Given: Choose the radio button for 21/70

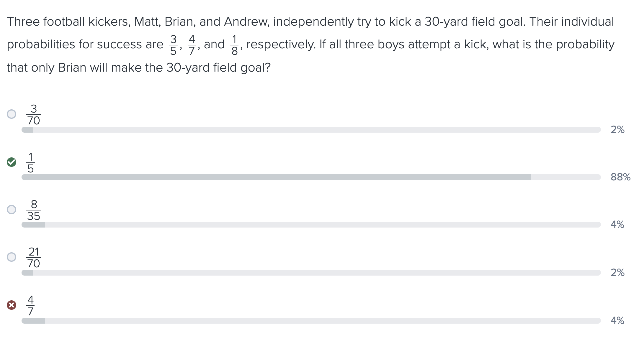Looking at the screenshot, I should click(x=12, y=257).
